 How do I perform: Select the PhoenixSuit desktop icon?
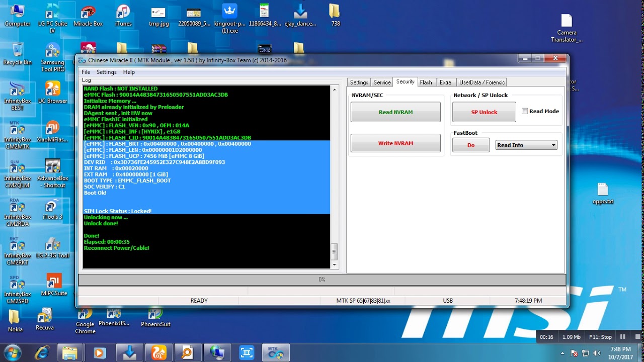click(x=155, y=317)
